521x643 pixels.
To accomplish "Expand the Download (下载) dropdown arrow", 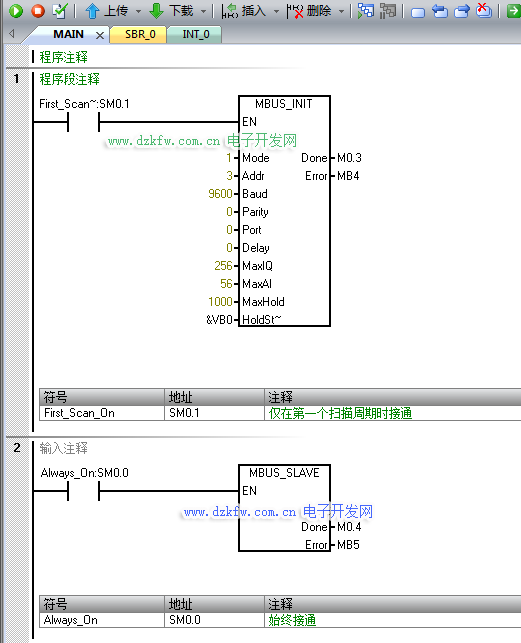I will click(203, 11).
